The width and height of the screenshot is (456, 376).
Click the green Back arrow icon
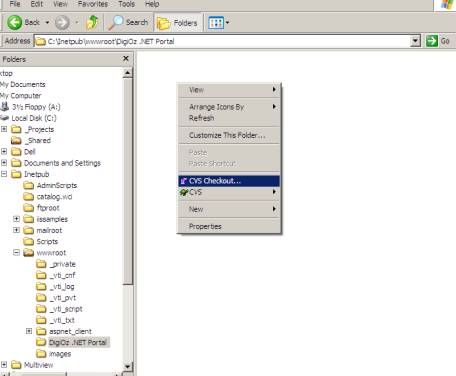15,23
